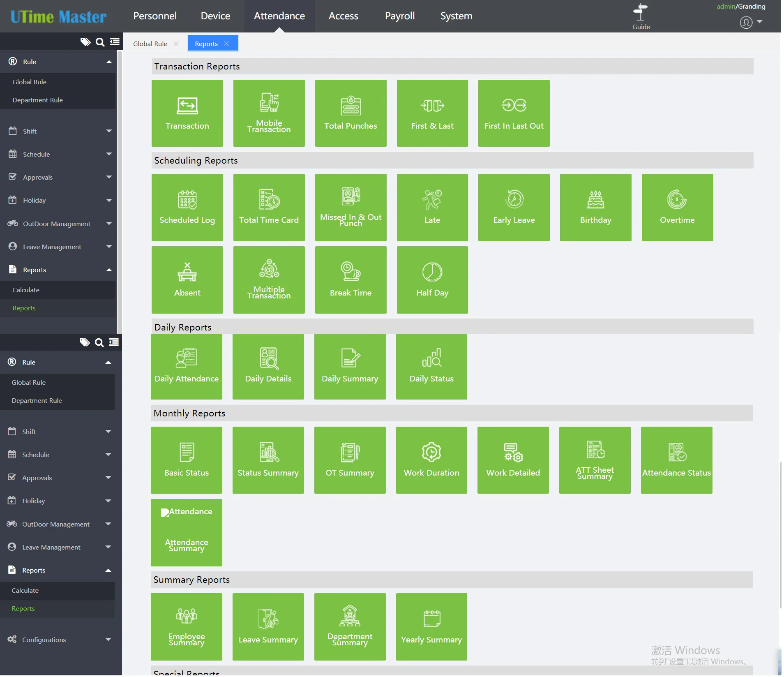Open the Transaction report tile
Screen dimensions: 784x677
point(187,113)
